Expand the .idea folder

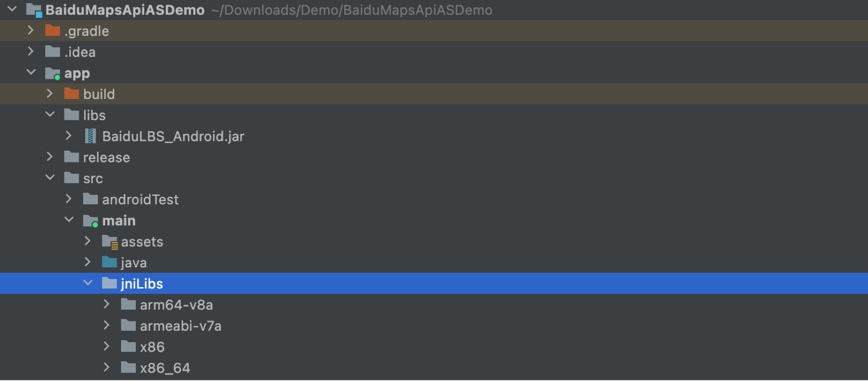coord(31,52)
